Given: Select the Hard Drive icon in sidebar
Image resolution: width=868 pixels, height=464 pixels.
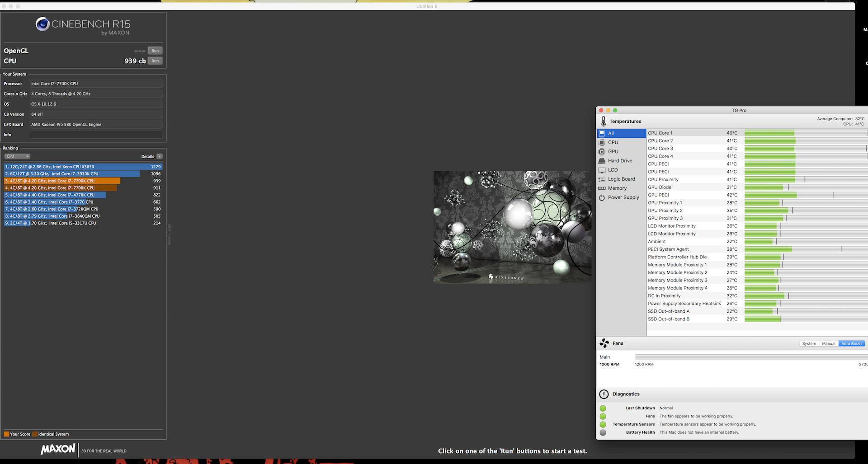Looking at the screenshot, I should [602, 161].
